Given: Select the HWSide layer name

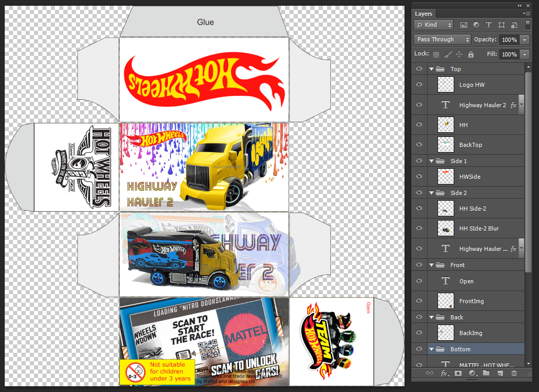Looking at the screenshot, I should [x=470, y=177].
